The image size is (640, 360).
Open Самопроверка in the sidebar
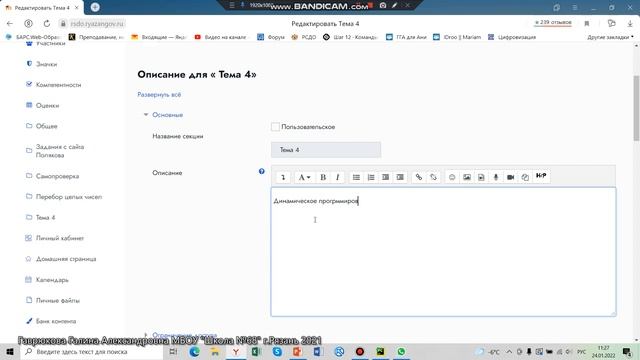click(57, 176)
